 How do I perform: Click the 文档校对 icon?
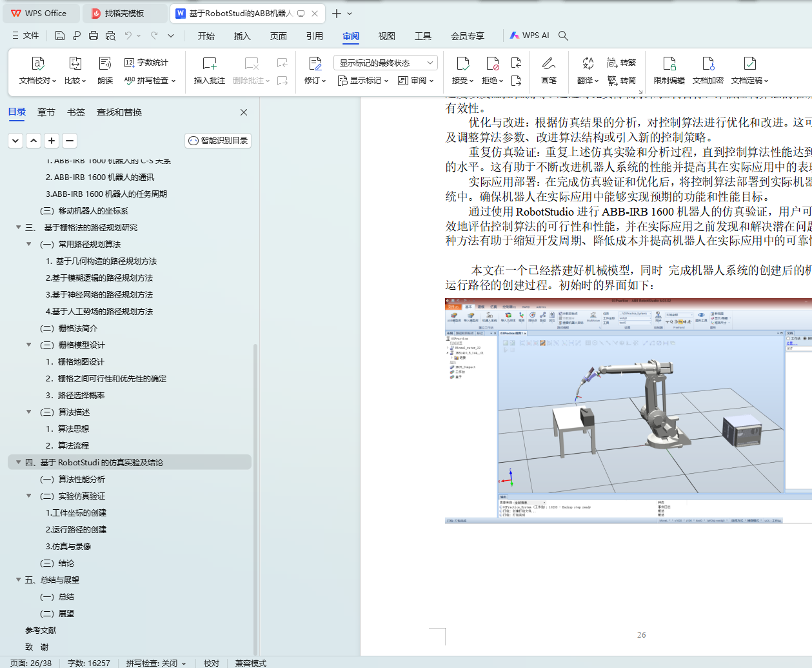click(x=37, y=63)
